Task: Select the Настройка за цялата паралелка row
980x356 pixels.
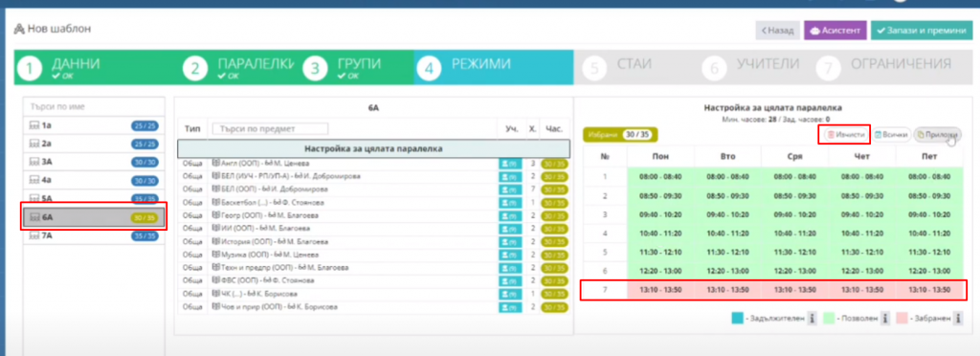Action: (374, 148)
